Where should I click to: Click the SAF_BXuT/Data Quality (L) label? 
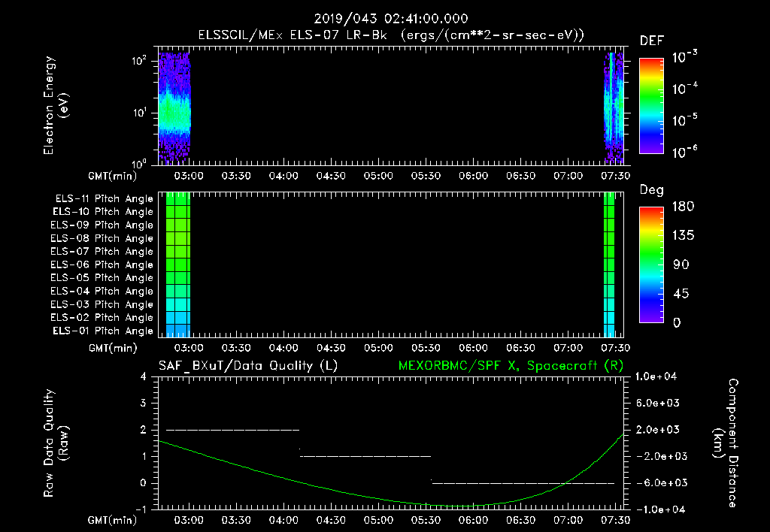(x=248, y=366)
